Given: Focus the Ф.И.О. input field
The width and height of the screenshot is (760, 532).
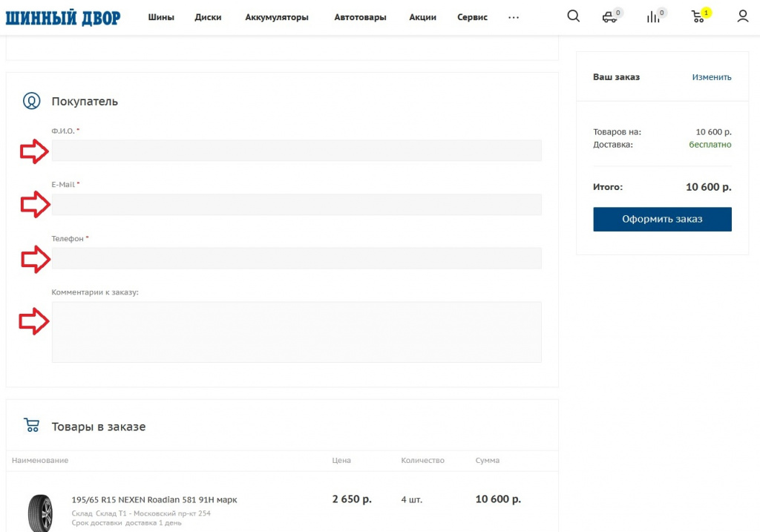Looking at the screenshot, I should click(x=296, y=151).
